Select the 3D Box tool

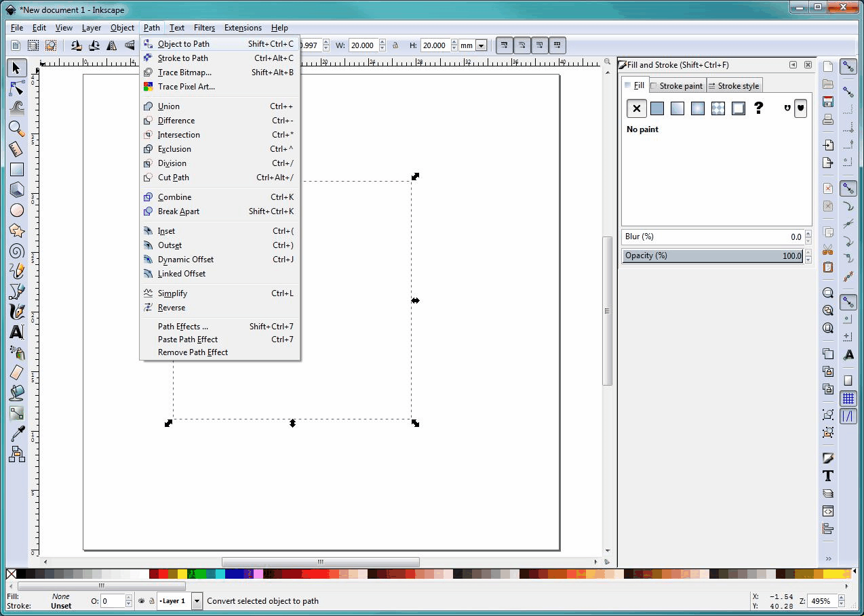pos(17,190)
